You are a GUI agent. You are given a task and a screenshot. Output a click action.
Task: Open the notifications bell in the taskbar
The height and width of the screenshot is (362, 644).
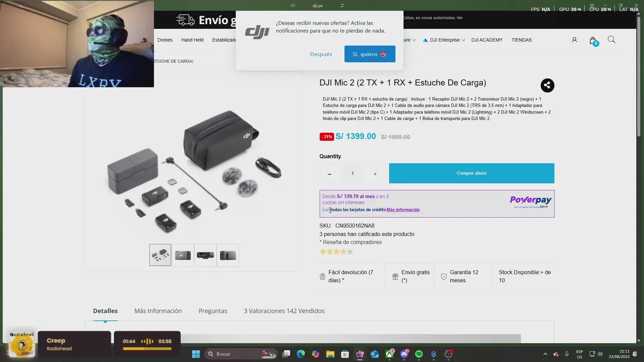635,354
